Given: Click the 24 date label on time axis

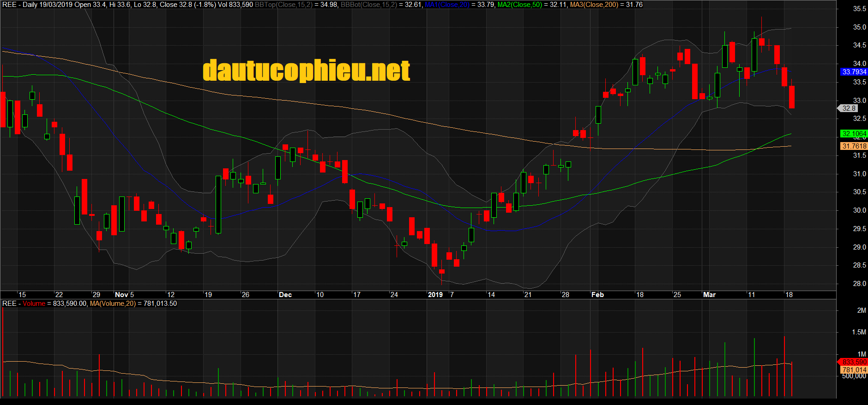Looking at the screenshot, I should (394, 295).
